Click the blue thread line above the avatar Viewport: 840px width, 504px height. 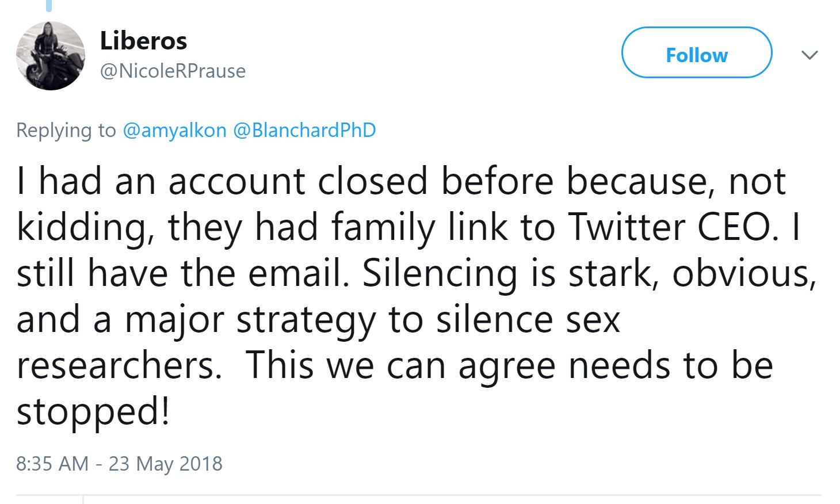(x=49, y=6)
